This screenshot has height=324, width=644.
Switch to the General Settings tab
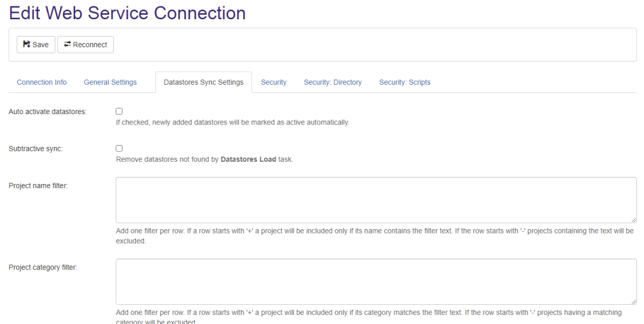pos(110,82)
